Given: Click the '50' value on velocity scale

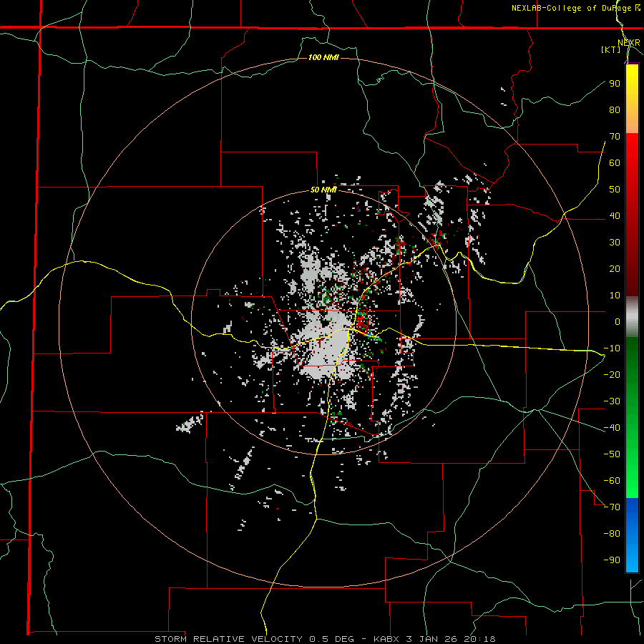Looking at the screenshot, I should click(615, 190).
